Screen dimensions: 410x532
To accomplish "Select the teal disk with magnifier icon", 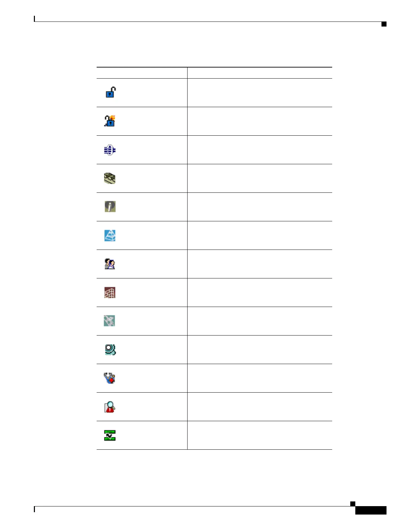I will click(x=110, y=350).
